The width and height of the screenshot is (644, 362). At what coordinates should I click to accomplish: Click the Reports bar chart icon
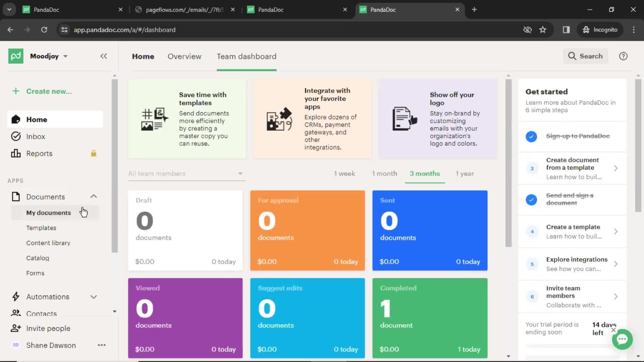click(16, 154)
